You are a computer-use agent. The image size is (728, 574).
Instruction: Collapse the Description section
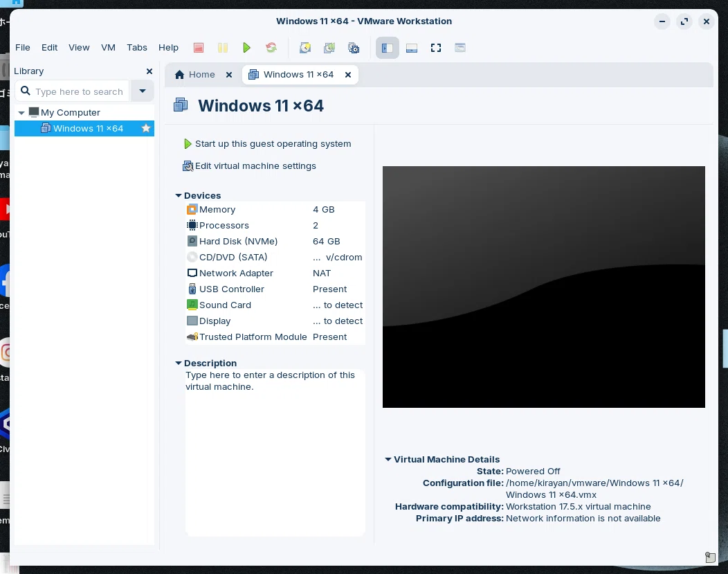(179, 363)
